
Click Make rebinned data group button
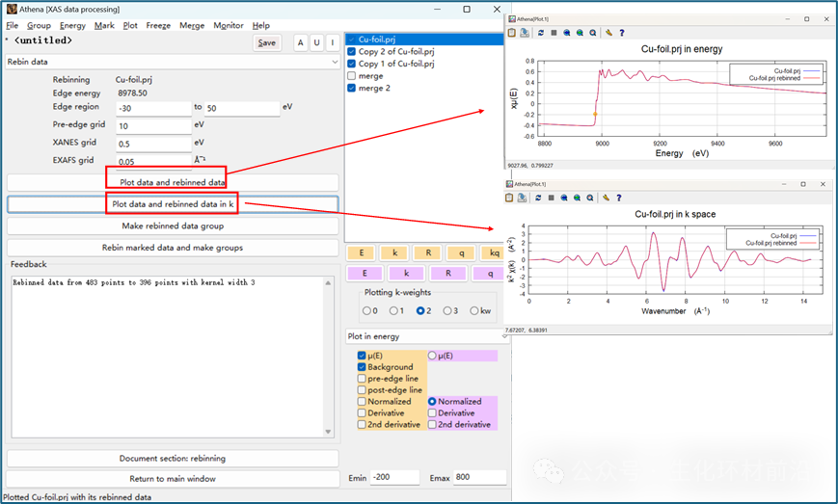pyautogui.click(x=173, y=225)
